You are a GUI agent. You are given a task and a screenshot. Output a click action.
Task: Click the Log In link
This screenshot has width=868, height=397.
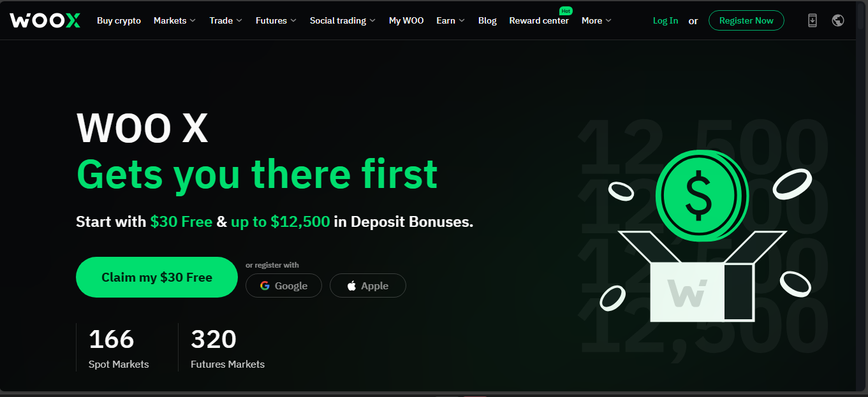[665, 20]
